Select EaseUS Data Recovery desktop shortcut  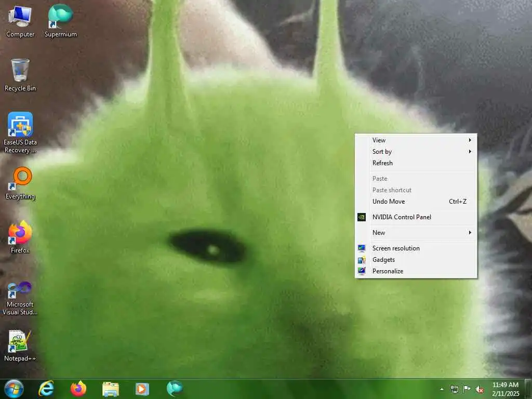tap(20, 132)
